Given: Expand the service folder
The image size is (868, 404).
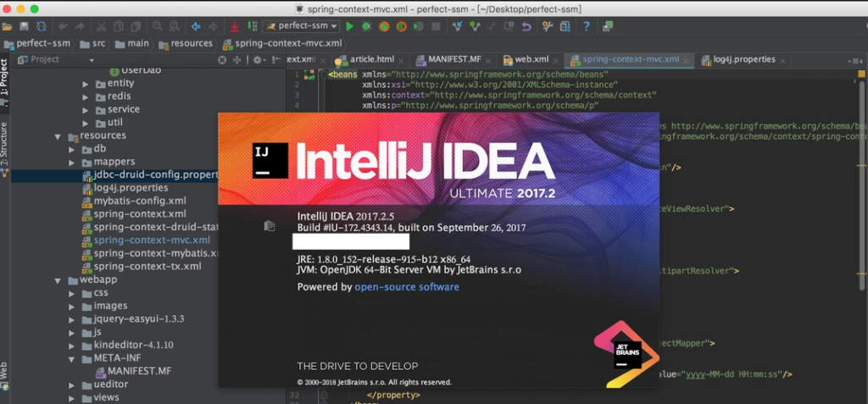Looking at the screenshot, I should [x=86, y=110].
